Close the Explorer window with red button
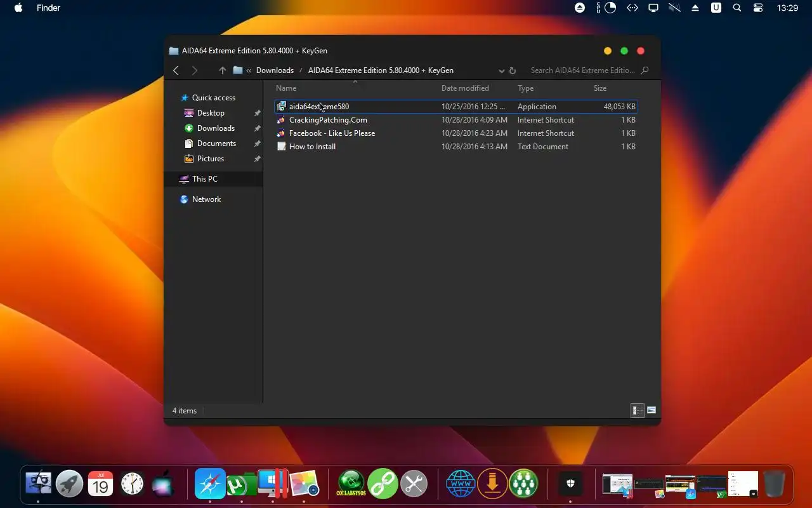The image size is (812, 508). (641, 51)
